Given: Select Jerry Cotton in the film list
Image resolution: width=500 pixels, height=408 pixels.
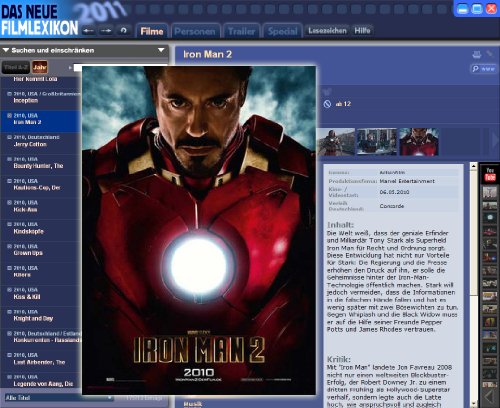Looking at the screenshot, I should point(41,141).
